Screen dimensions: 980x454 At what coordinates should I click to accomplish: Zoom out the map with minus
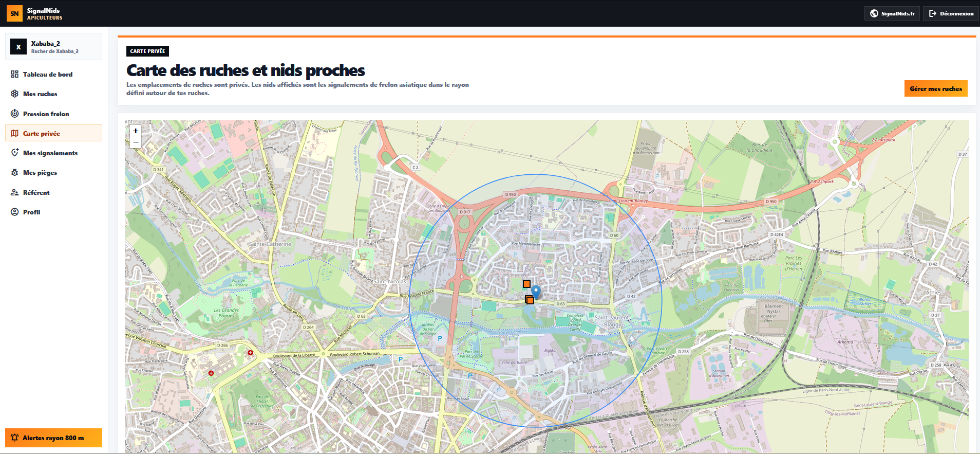(136, 142)
